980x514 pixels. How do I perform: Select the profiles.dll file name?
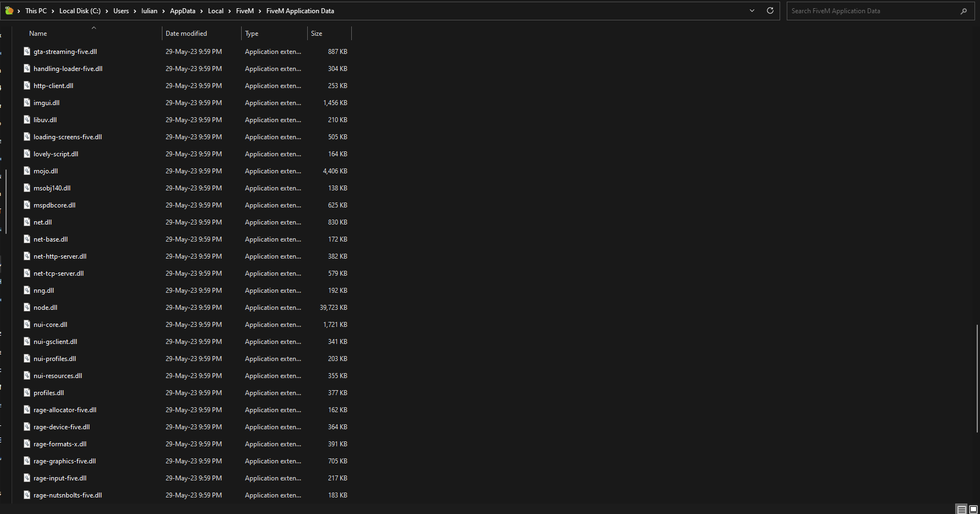48,393
